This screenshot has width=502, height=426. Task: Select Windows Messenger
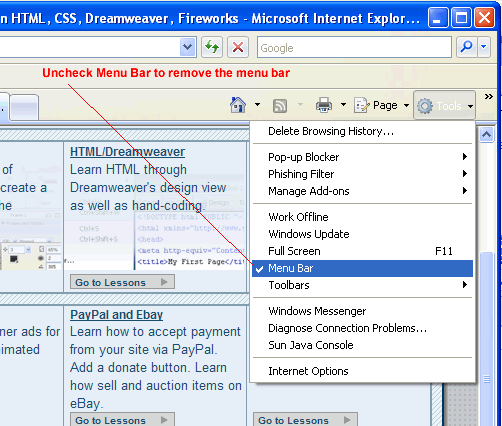363,311
